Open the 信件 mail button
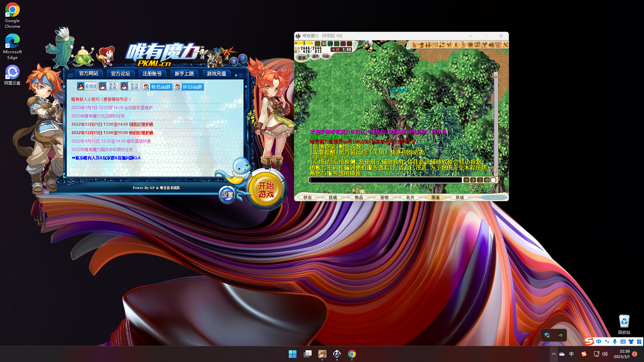Screen dimensions: 644x362 [x=315, y=56]
